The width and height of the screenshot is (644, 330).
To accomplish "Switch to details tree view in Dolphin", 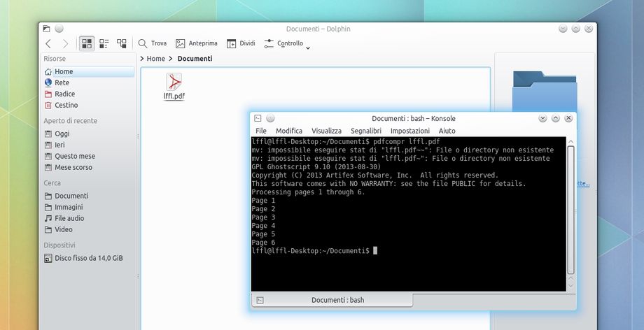I will point(122,43).
